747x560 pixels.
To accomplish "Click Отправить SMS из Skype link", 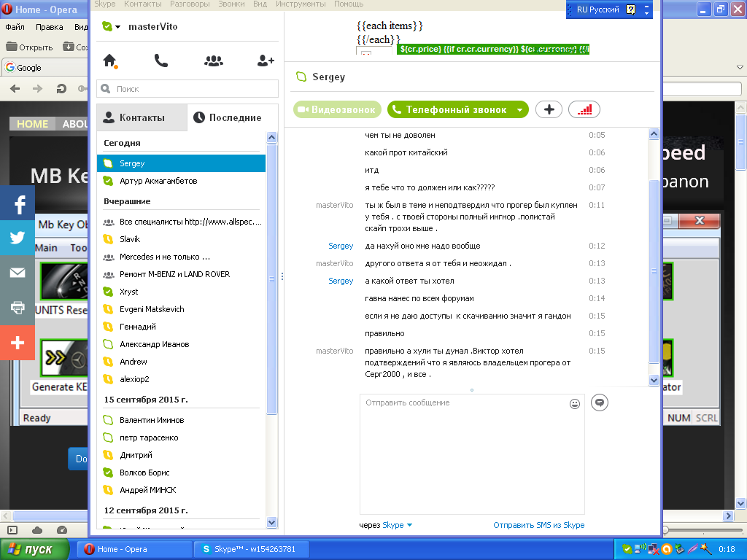I will pos(539,525).
